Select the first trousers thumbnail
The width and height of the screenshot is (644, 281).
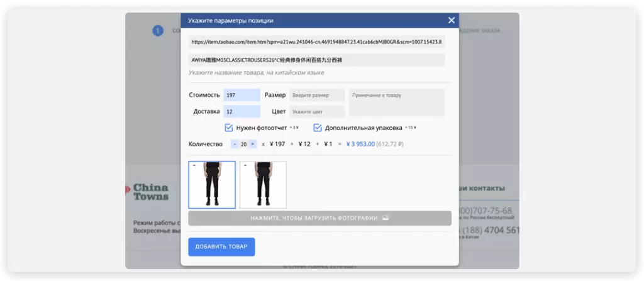pos(212,184)
